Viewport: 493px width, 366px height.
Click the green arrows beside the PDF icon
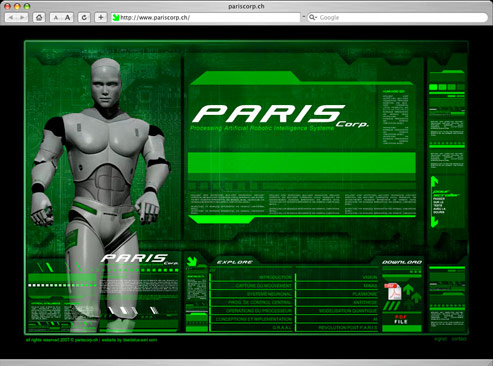click(412, 294)
